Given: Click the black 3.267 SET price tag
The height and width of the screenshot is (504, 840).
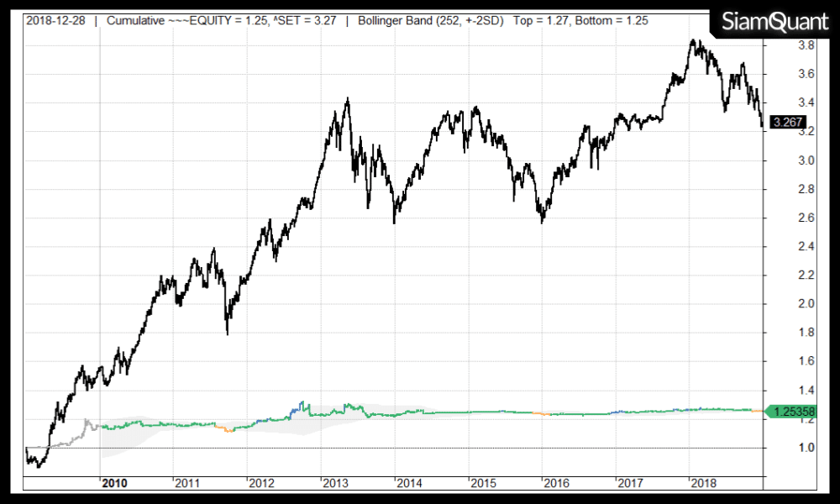Looking at the screenshot, I should pos(789,122).
